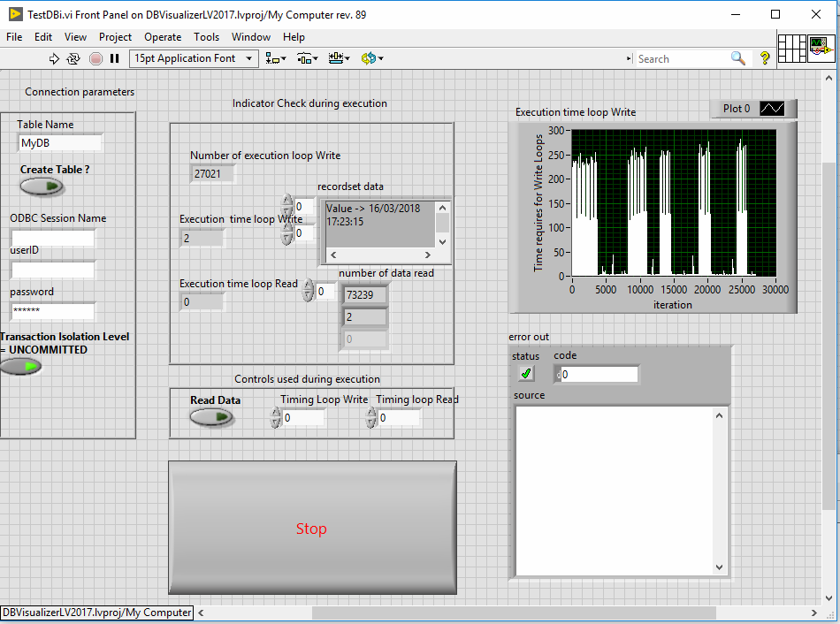Viewport: 840px width, 624px height.
Task: Click the chart Y-axis maximum 300 label
Action: [x=556, y=130]
